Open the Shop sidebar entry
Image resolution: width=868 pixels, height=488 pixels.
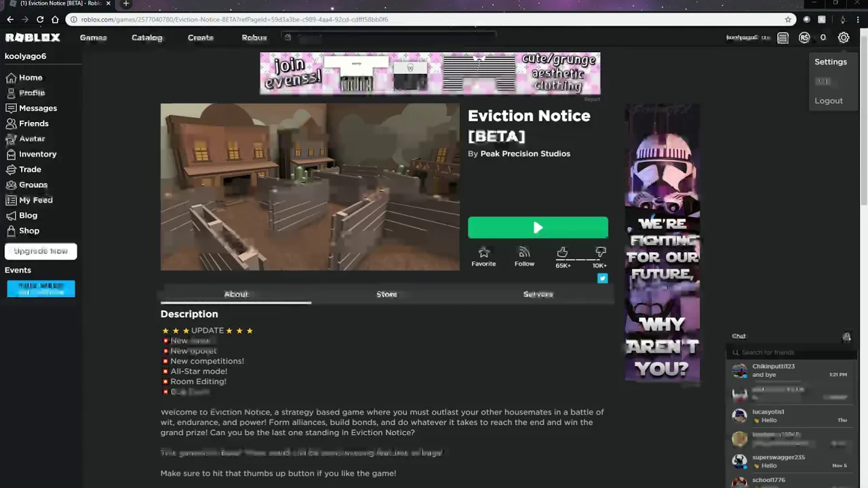pos(22,231)
